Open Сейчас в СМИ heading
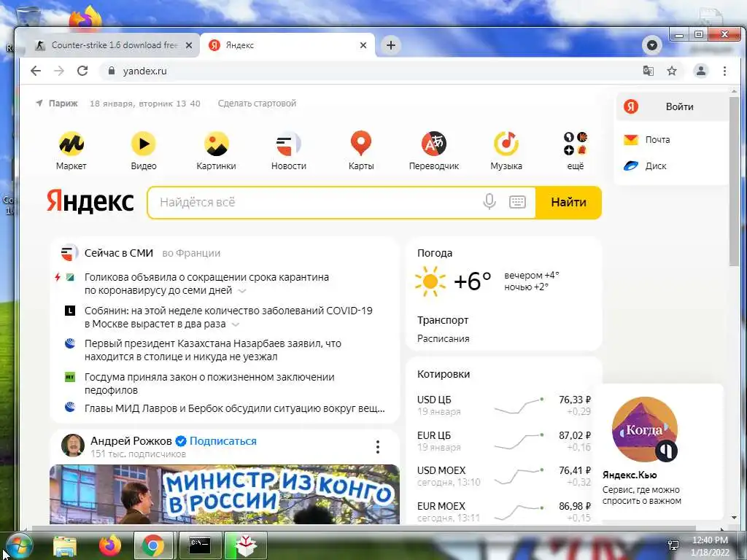 point(119,253)
